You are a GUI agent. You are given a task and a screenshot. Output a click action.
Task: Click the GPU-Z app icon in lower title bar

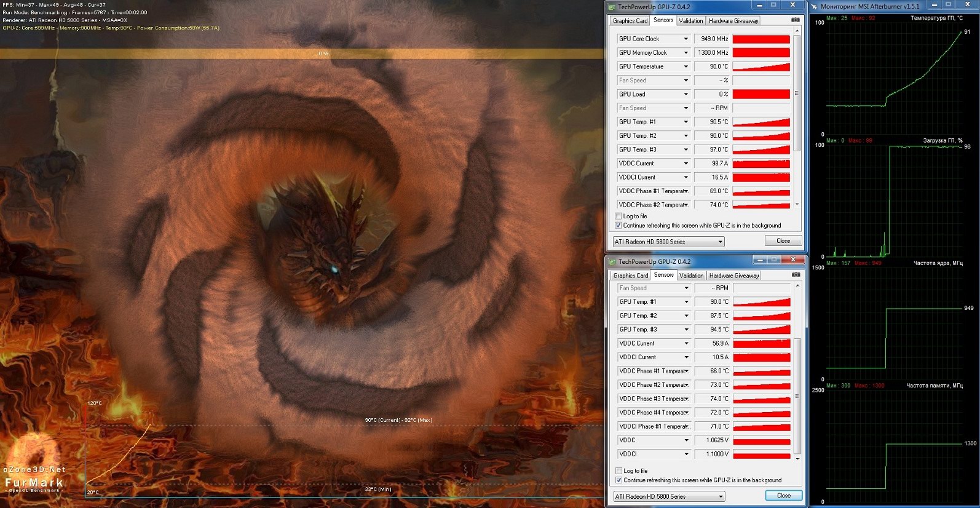coord(612,261)
